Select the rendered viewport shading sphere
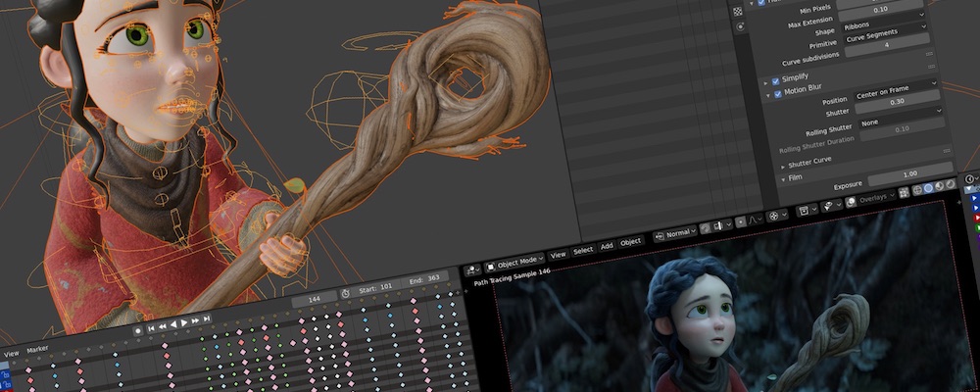 [x=950, y=184]
